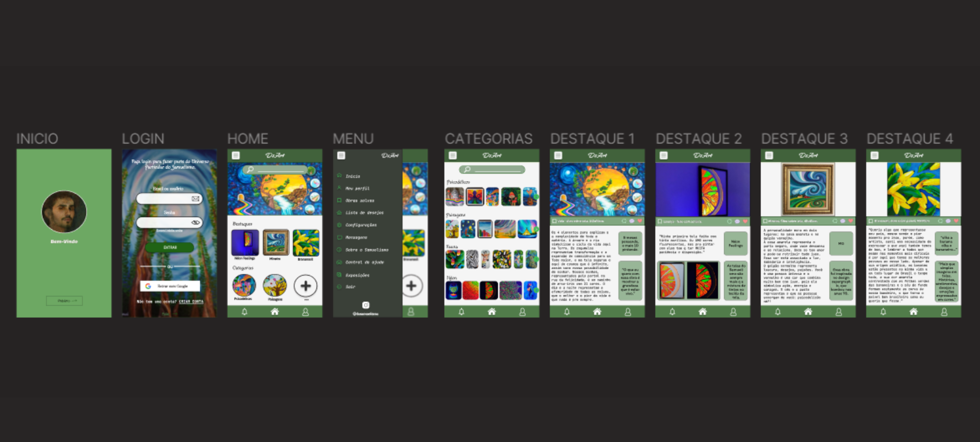Click home icon on CATEGORIAS bottom bar
This screenshot has height=442, width=980.
pyautogui.click(x=492, y=312)
